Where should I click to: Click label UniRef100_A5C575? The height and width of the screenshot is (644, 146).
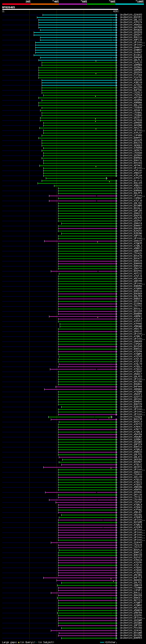coord(131,218)
